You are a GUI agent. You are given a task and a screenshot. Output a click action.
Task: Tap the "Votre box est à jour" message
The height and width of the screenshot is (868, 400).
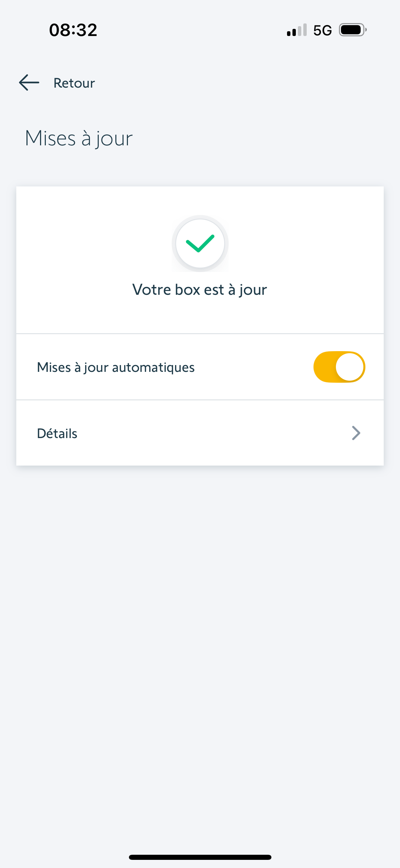click(199, 290)
